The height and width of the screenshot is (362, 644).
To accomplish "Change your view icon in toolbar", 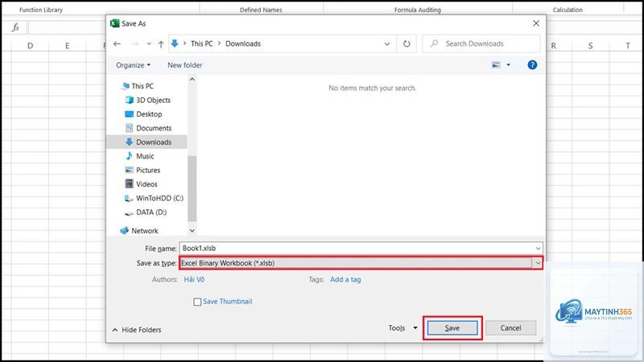I will coord(496,65).
